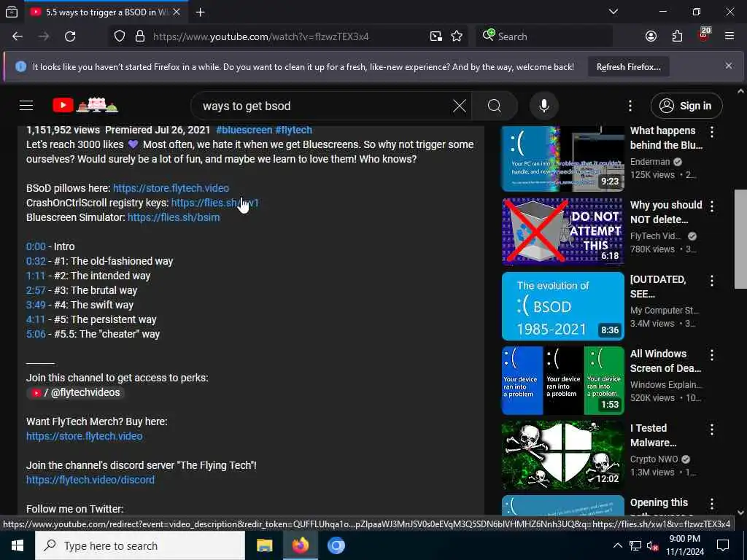Viewport: 747px width, 560px height.
Task: Open options for '[OUTDATED, SEE...' video
Action: [712, 281]
